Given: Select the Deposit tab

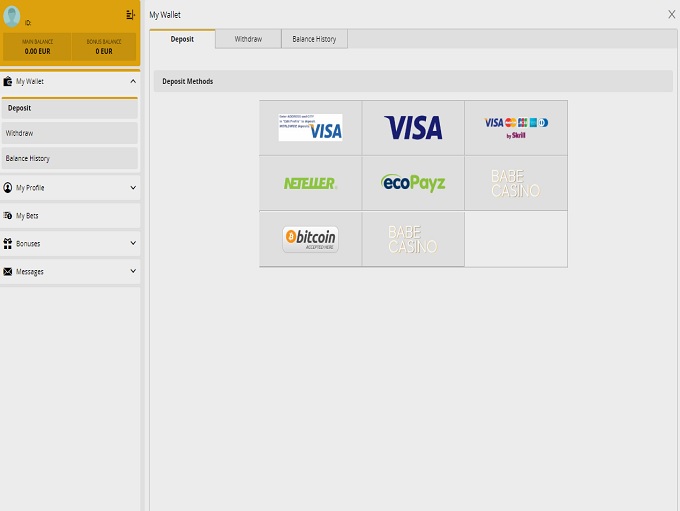Looking at the screenshot, I should click(182, 39).
